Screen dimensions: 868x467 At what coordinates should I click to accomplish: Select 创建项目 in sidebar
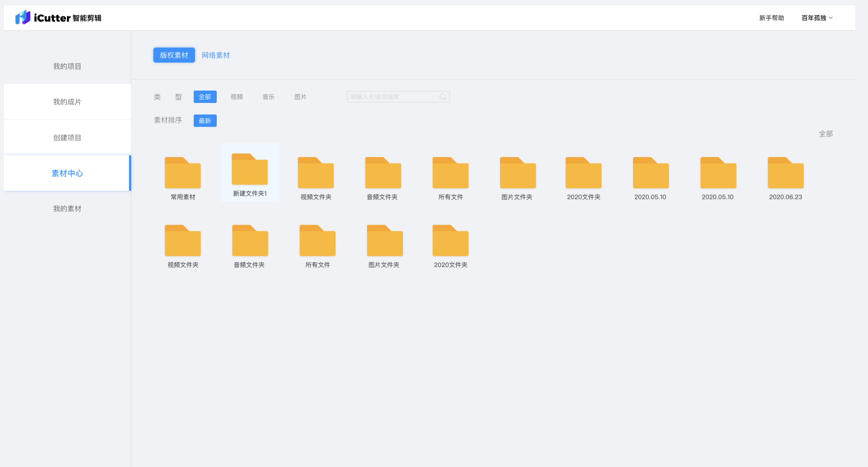(67, 138)
